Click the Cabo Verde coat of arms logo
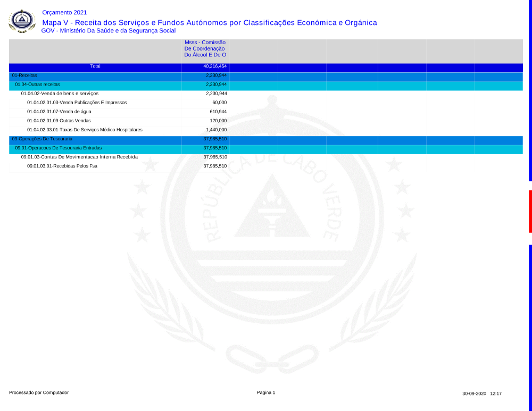 [22, 21]
